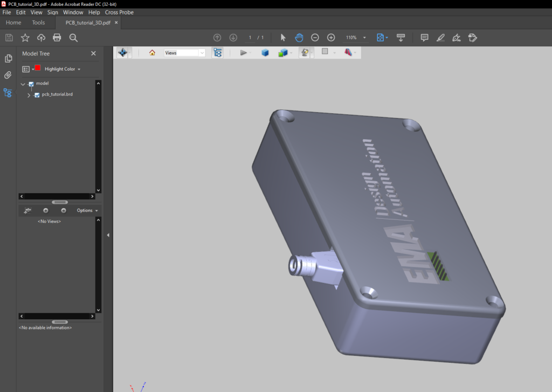Collapse the model tree node
The image size is (552, 392).
(23, 84)
